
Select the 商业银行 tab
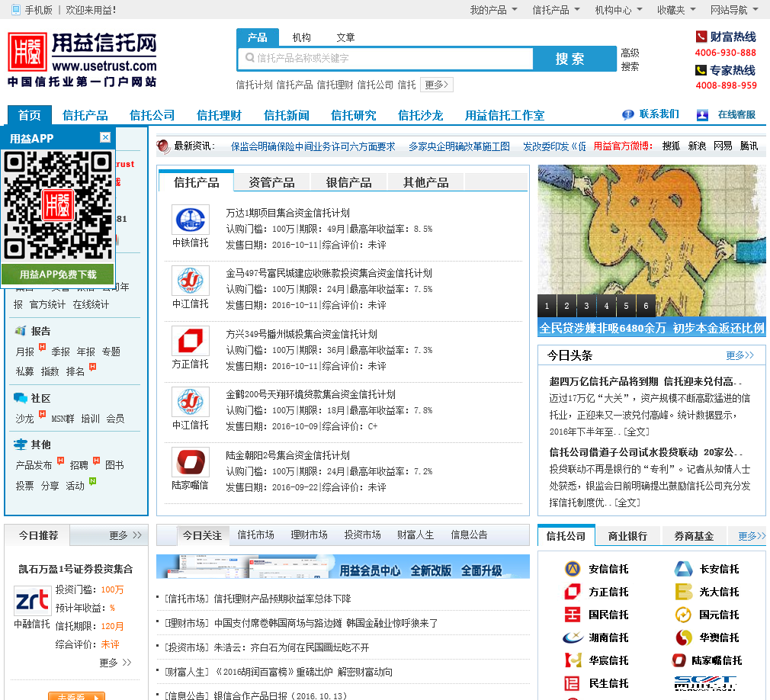pyautogui.click(x=627, y=536)
